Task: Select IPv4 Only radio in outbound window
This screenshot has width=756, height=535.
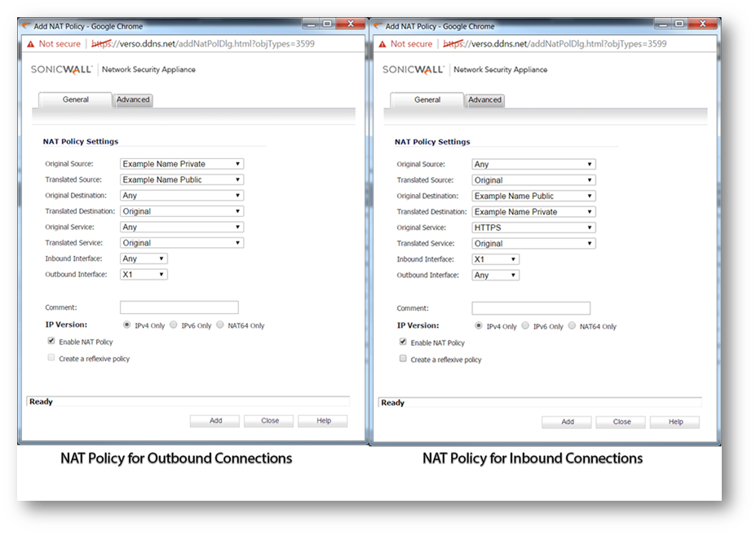Action: pyautogui.click(x=126, y=325)
